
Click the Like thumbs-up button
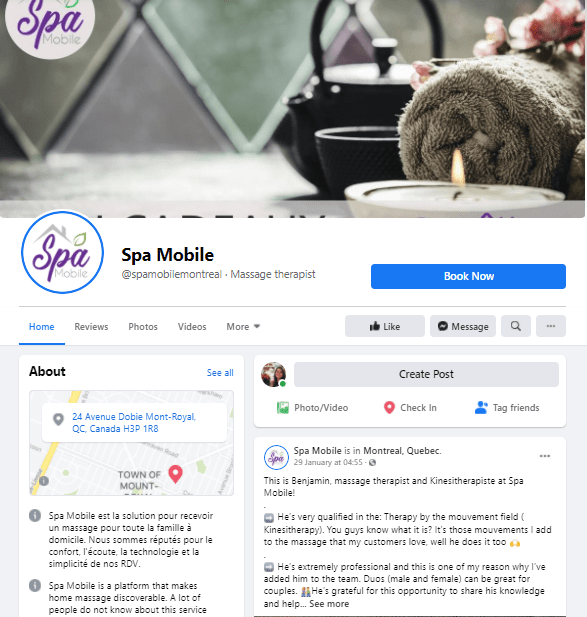tap(385, 326)
